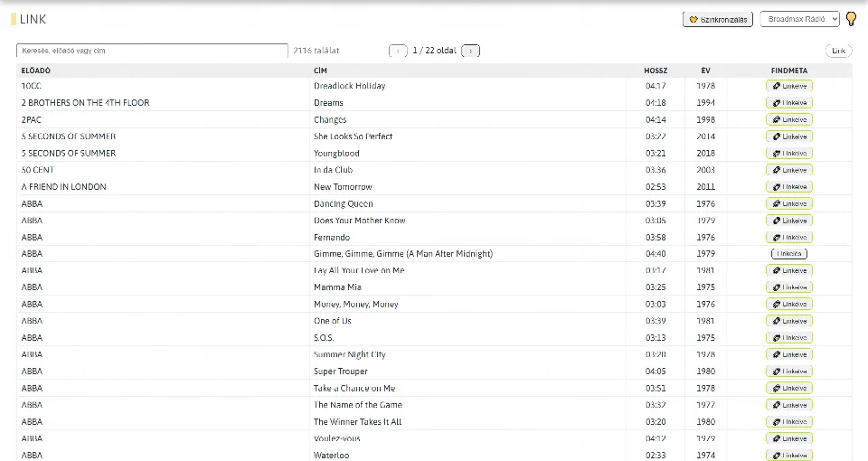
Task: Click Linkelve badge for Dreadlock Holiday
Action: point(789,86)
